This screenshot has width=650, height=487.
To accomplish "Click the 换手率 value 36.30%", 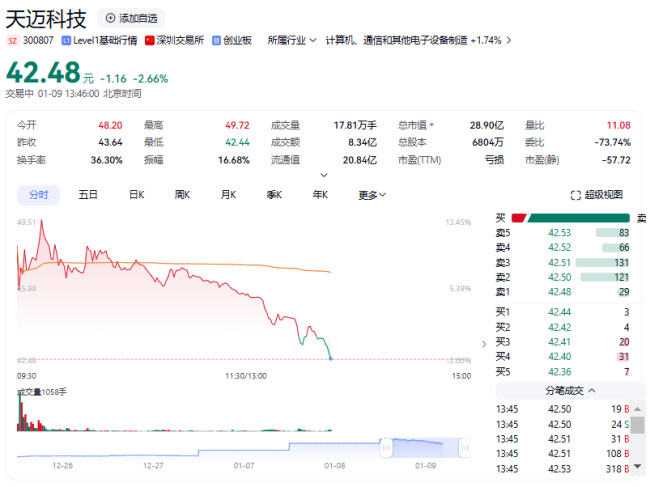I will click(107, 160).
